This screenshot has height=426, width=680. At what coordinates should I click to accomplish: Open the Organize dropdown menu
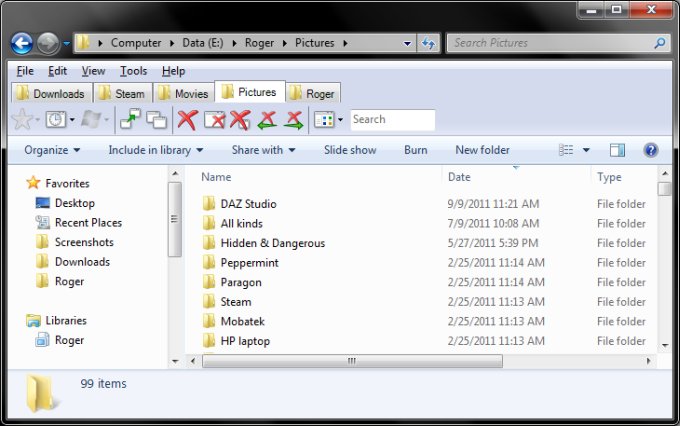tap(53, 150)
